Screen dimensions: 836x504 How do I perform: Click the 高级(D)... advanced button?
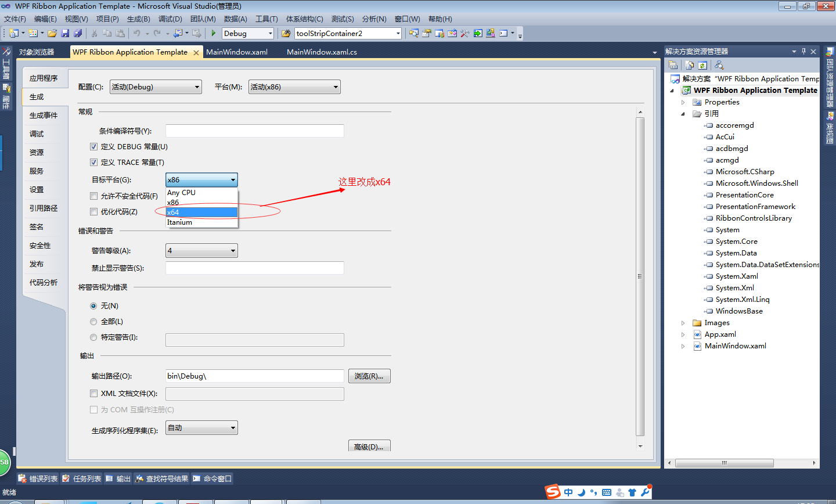pos(369,446)
